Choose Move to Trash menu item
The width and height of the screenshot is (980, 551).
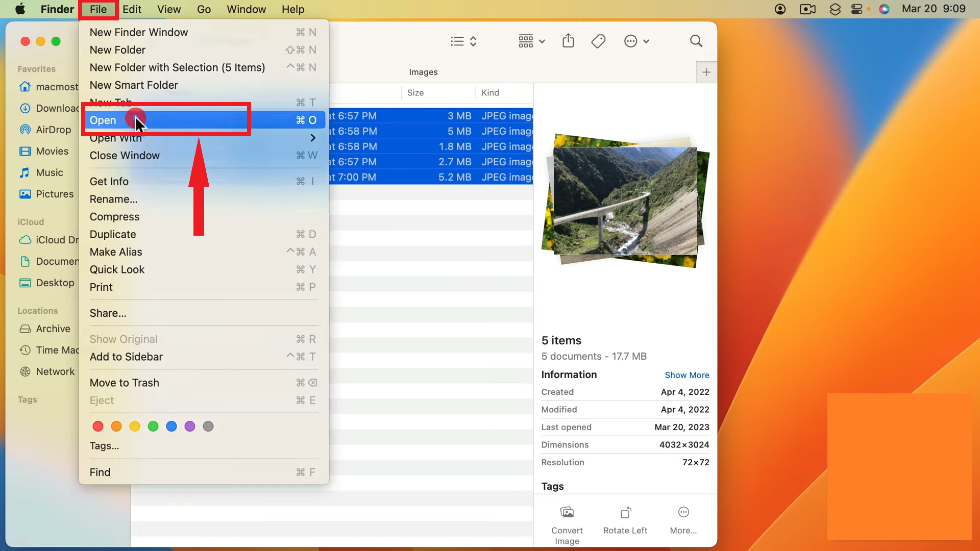(125, 383)
